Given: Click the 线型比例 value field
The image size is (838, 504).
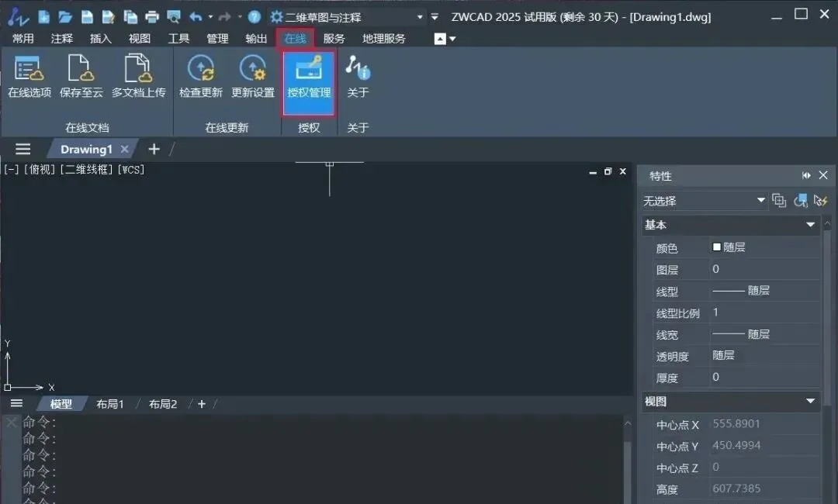Looking at the screenshot, I should [765, 312].
